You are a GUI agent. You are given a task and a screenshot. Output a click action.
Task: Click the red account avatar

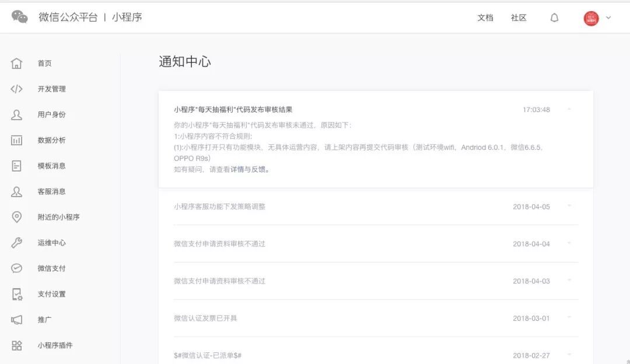pos(591,18)
